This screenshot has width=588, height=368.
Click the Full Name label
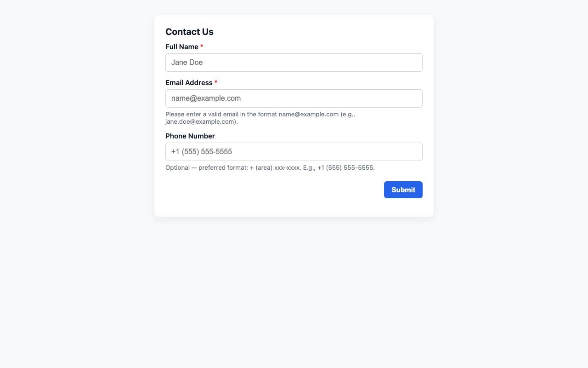click(181, 46)
